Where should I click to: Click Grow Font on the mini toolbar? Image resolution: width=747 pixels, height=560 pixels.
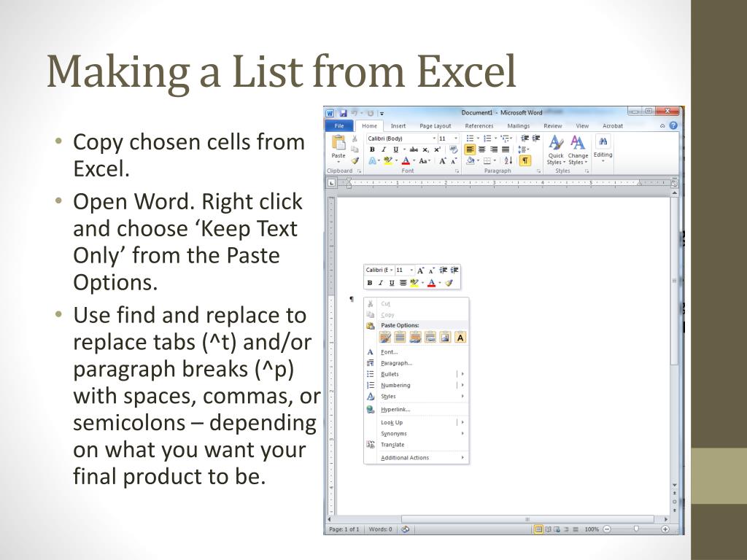point(420,271)
